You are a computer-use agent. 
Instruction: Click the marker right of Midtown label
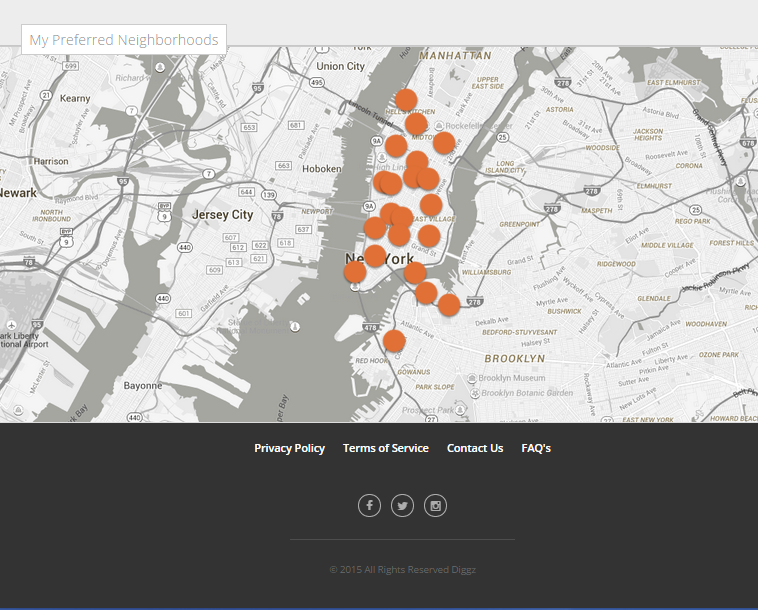point(444,142)
